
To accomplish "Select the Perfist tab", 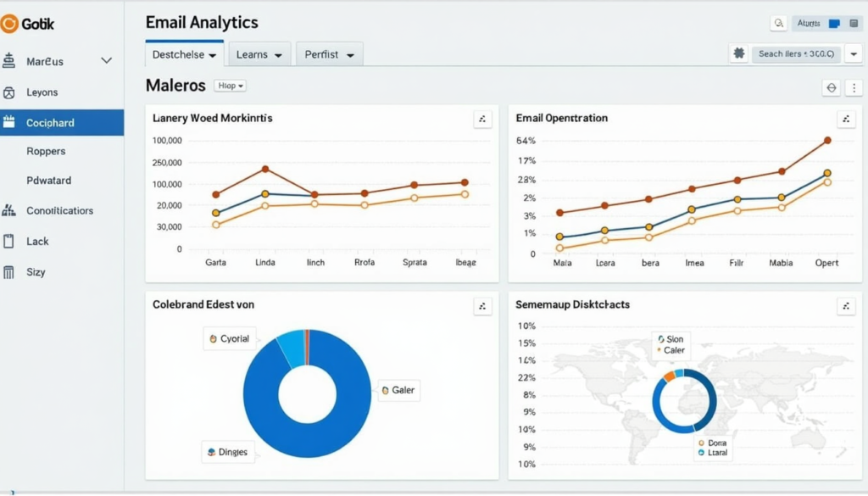I will click(329, 54).
